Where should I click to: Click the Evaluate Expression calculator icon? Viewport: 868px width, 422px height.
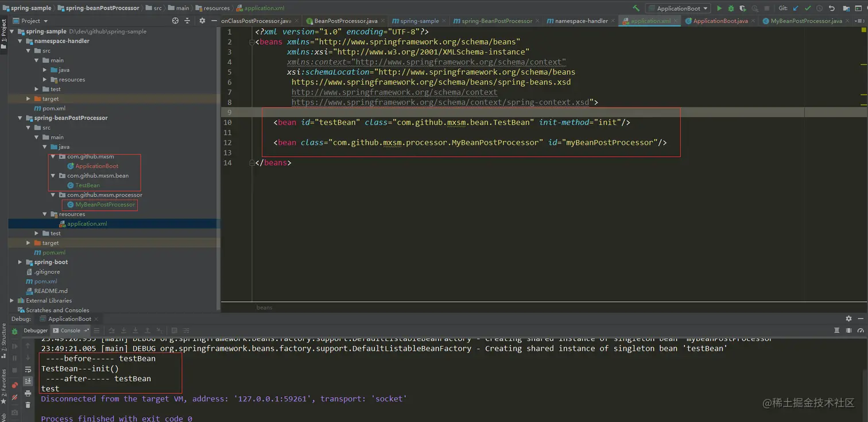click(174, 331)
